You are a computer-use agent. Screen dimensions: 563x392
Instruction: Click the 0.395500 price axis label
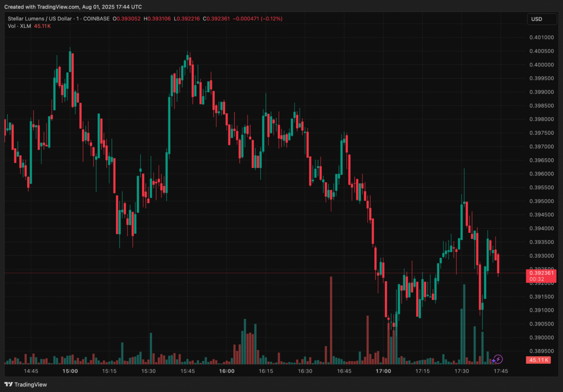(x=542, y=188)
